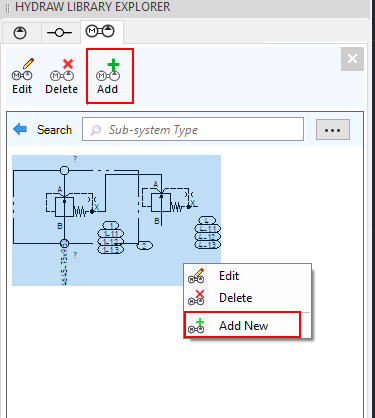Click the Edit sub-system toolbar button
The width and height of the screenshot is (375, 418).
tap(22, 77)
